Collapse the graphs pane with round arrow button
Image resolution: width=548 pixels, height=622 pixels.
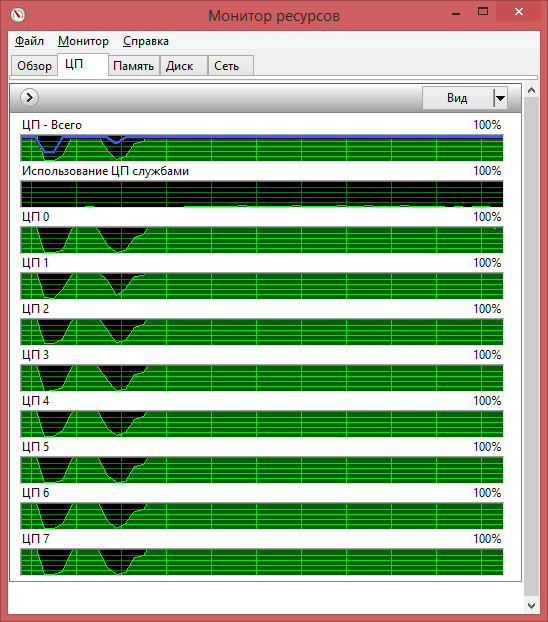pyautogui.click(x=29, y=97)
